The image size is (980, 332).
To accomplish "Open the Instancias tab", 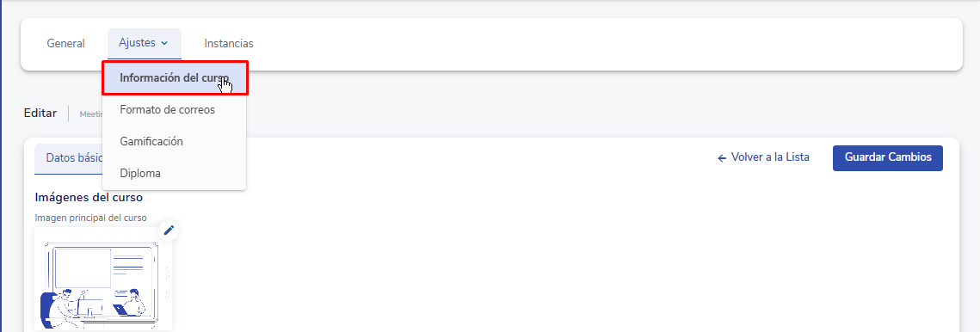I will [229, 44].
